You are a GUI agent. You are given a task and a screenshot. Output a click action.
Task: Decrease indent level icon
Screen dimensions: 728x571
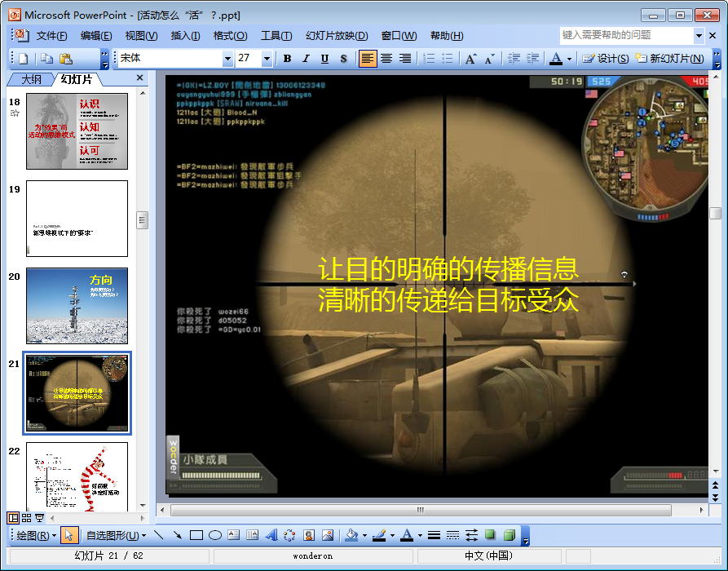pos(514,59)
